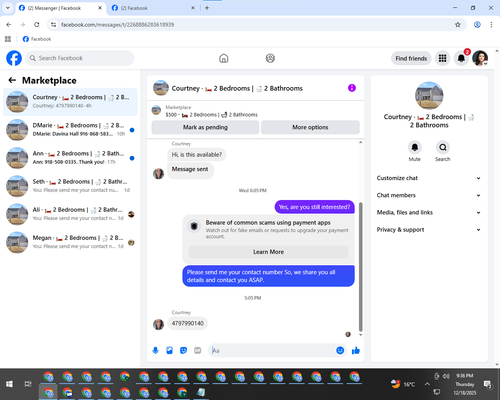The width and height of the screenshot is (500, 400).
Task: Open the weather widget showing 16°C
Action: point(403,384)
